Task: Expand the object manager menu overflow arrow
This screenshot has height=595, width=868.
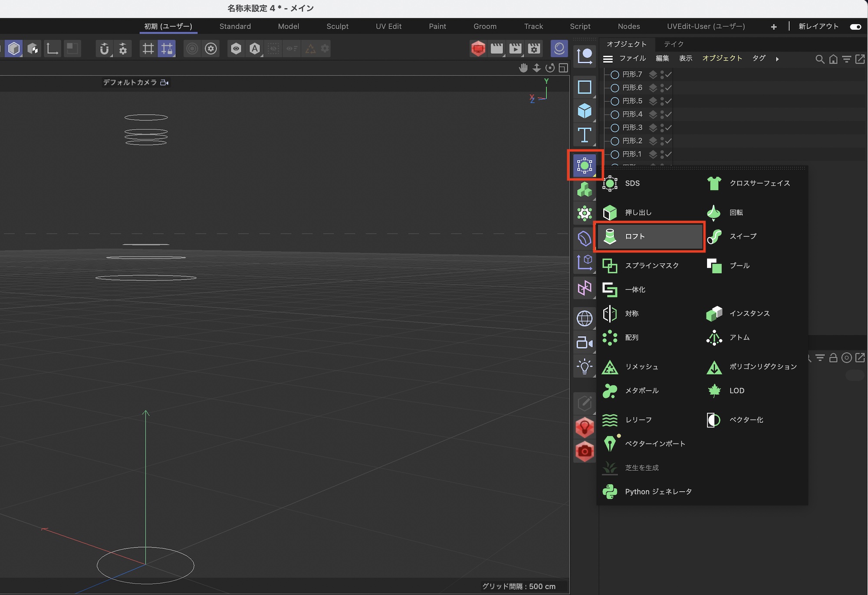Action: click(x=777, y=59)
